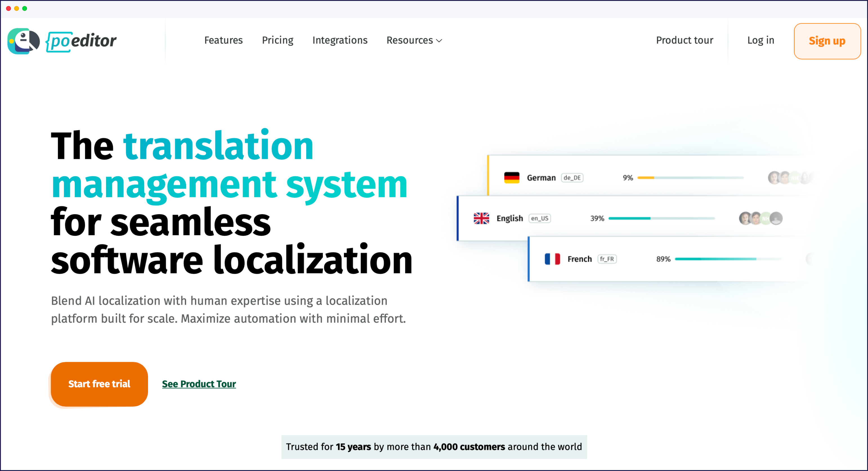Click the "Blend AI localization" subheading paragraph
Viewport: 868px width, 471px height.
tap(229, 310)
